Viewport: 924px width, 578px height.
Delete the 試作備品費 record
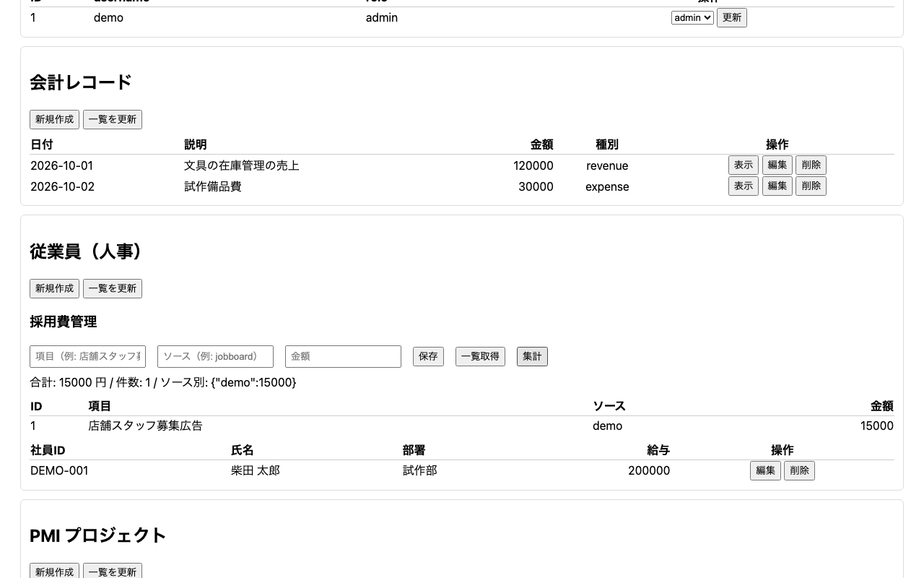pos(811,186)
